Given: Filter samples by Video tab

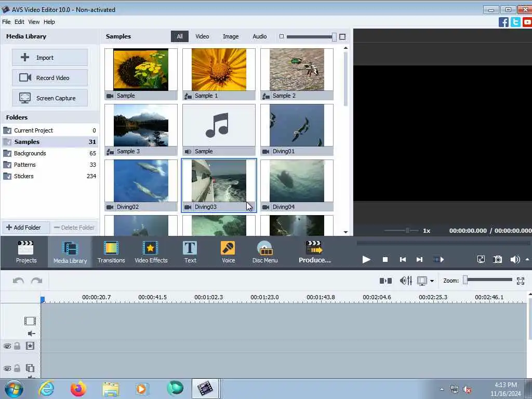Looking at the screenshot, I should click(202, 36).
